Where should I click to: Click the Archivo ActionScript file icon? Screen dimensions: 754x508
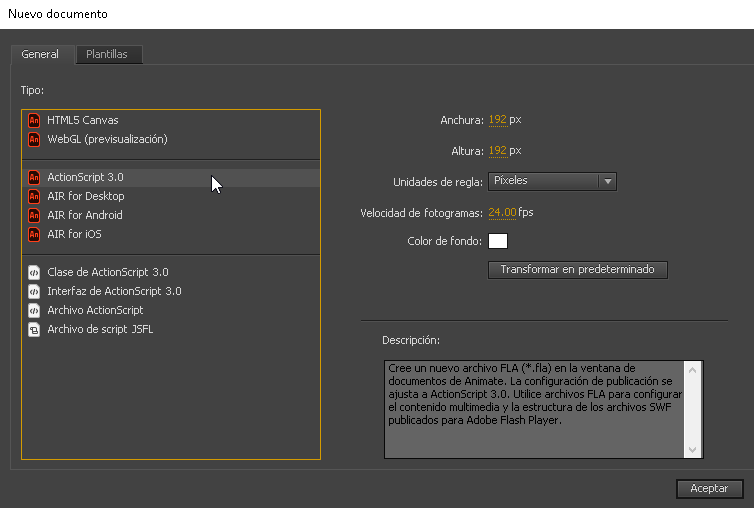click(x=34, y=310)
